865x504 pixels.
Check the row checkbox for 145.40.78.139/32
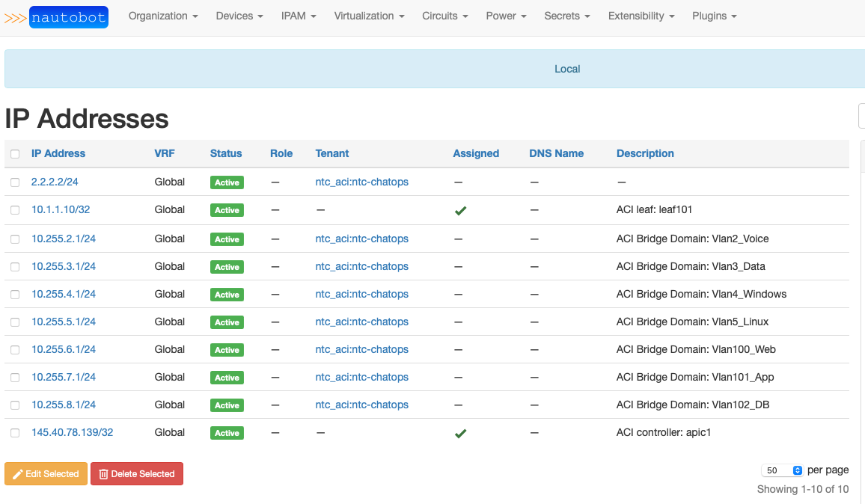15,432
